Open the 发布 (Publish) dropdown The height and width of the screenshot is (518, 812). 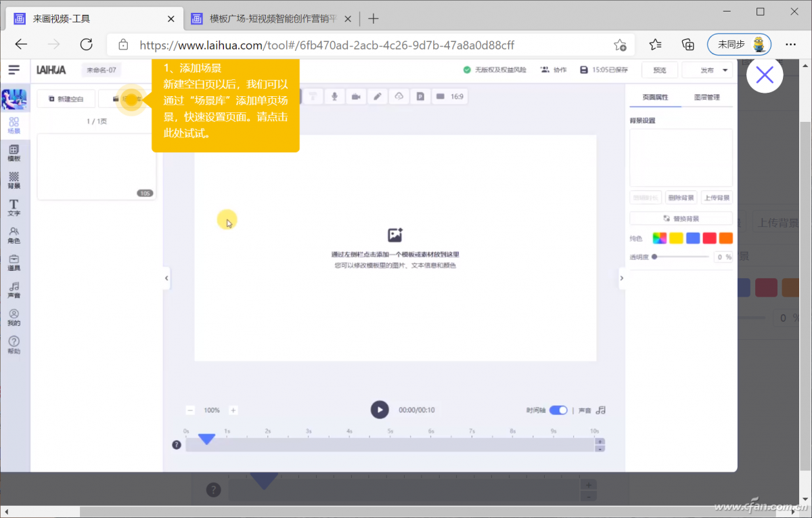(707, 70)
